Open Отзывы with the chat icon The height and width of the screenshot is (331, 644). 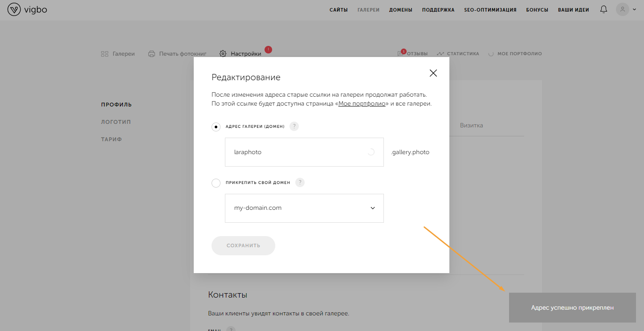[x=400, y=54]
